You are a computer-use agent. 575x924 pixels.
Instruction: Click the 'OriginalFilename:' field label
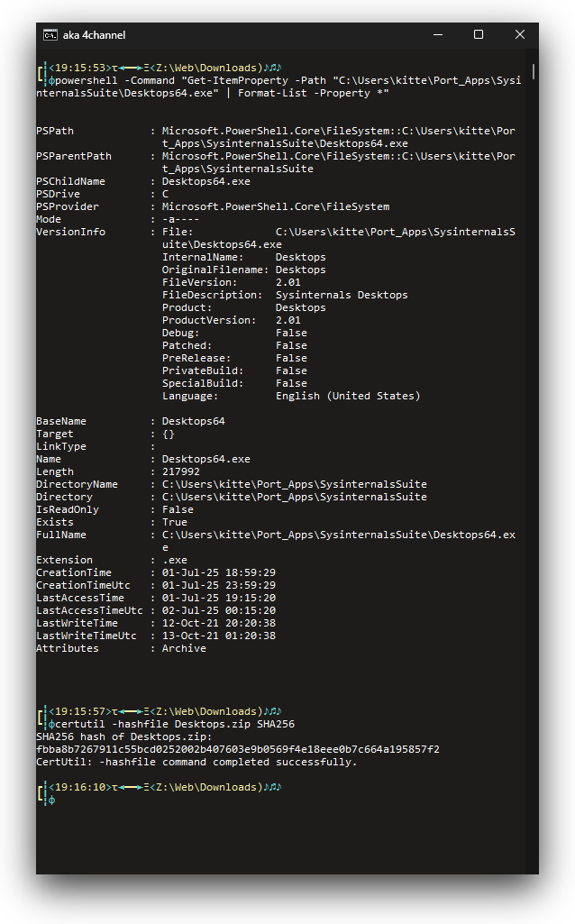tap(215, 270)
